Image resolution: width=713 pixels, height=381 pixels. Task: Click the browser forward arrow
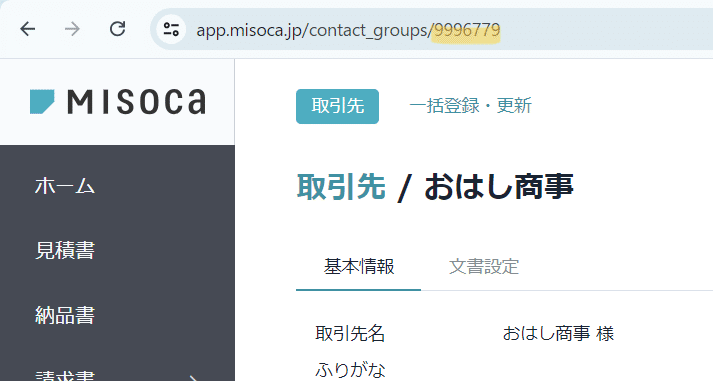click(x=72, y=29)
